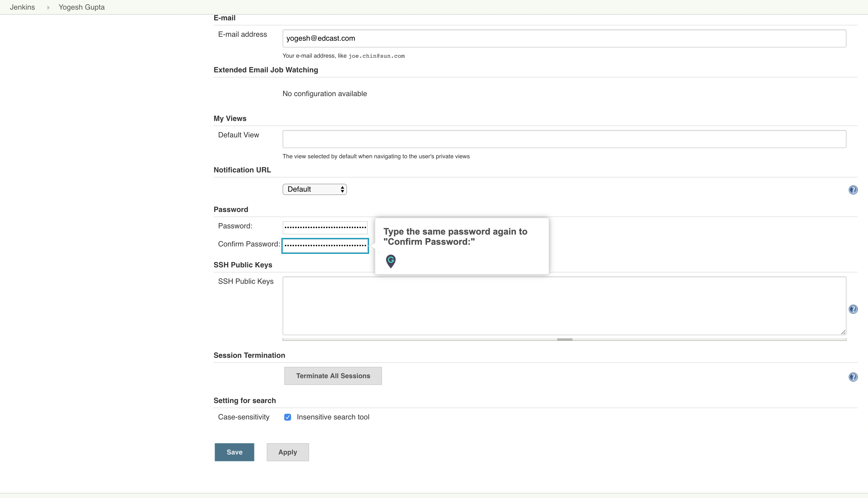Screen dimensions: 868x498
Task: Click the dropdown stepper arrows on Default selector
Action: coord(342,189)
